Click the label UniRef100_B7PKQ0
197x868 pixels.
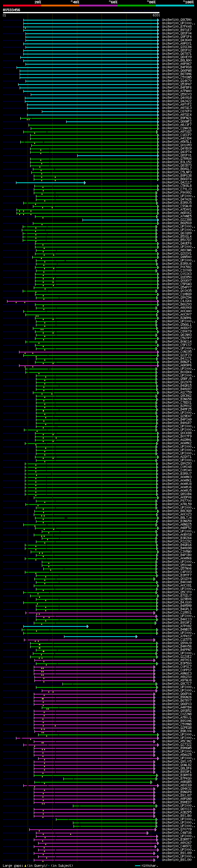(x=177, y=779)
